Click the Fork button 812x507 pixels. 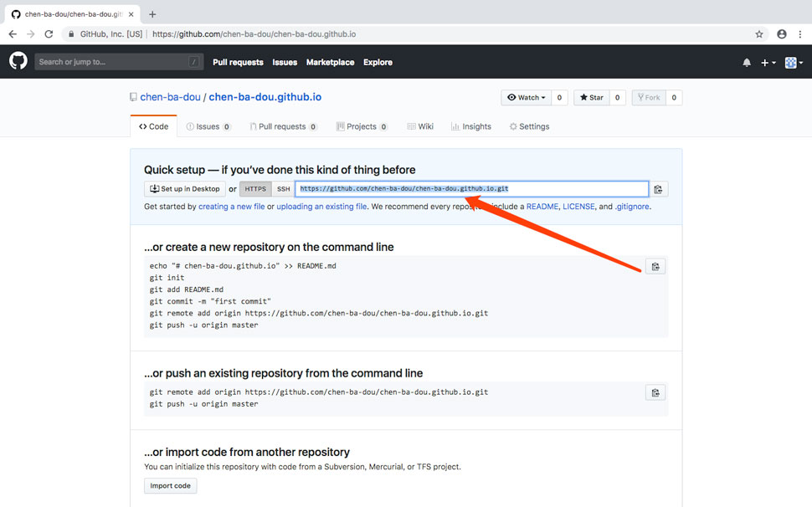[x=649, y=98]
